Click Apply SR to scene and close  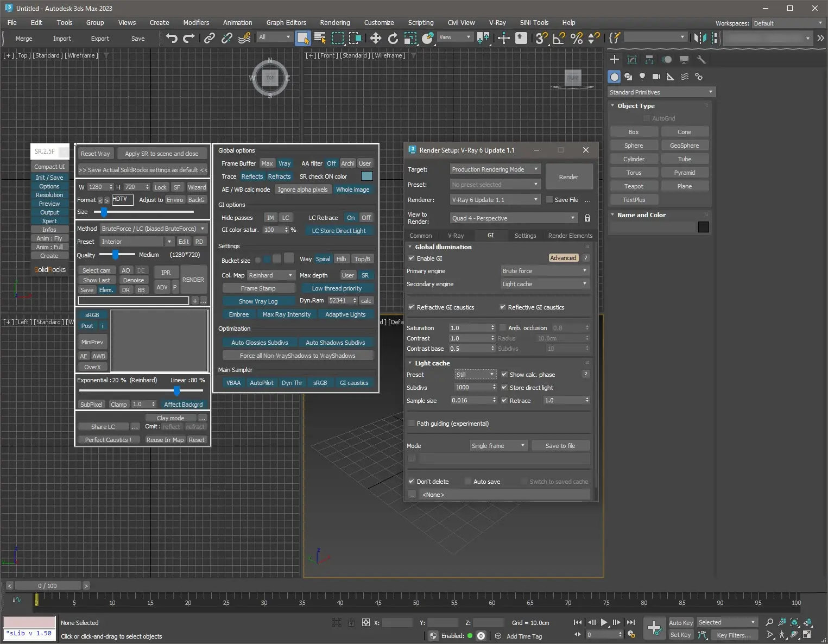161,153
